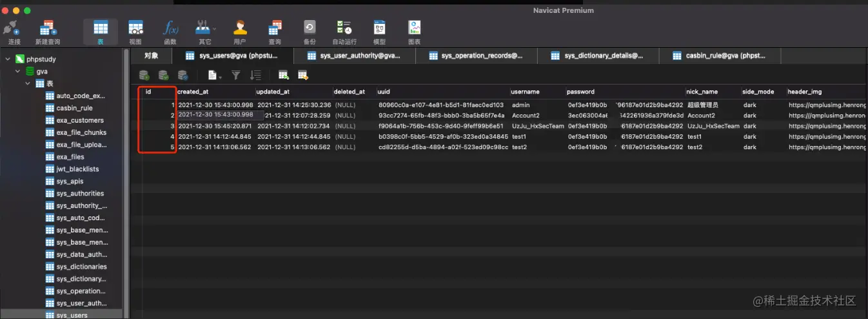
Task: Click the gva database icon
Action: tap(30, 71)
